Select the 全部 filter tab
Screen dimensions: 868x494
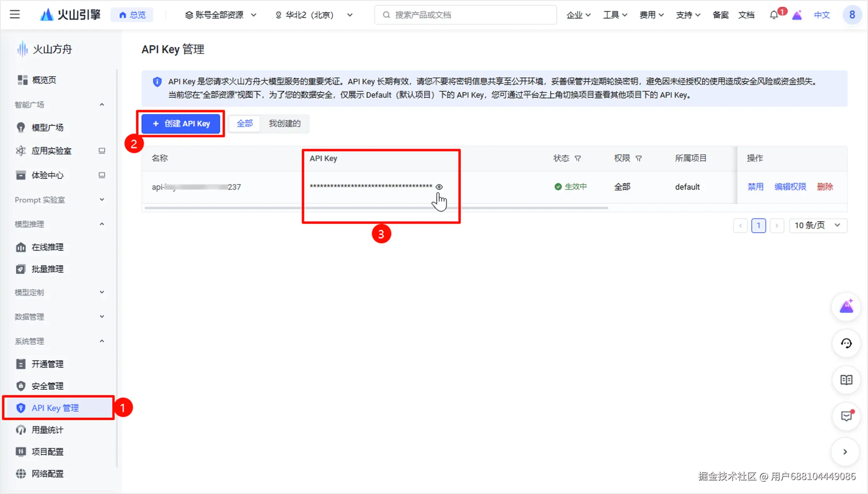coord(245,124)
